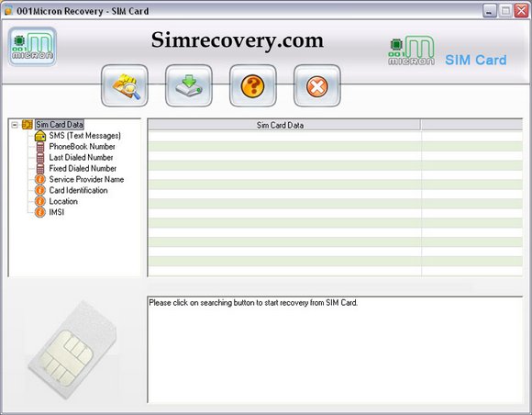Select IMSI in the tree
The image size is (532, 415).
pyautogui.click(x=56, y=212)
